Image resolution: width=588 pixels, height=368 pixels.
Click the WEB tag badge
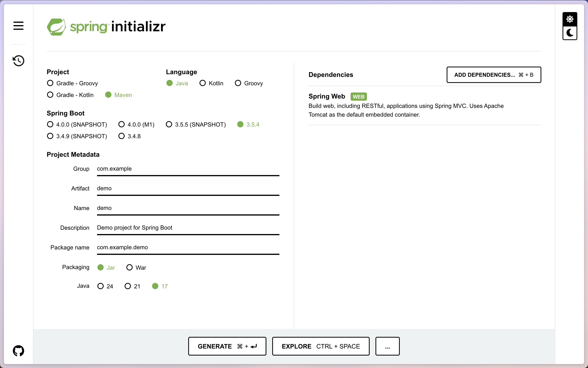point(359,97)
